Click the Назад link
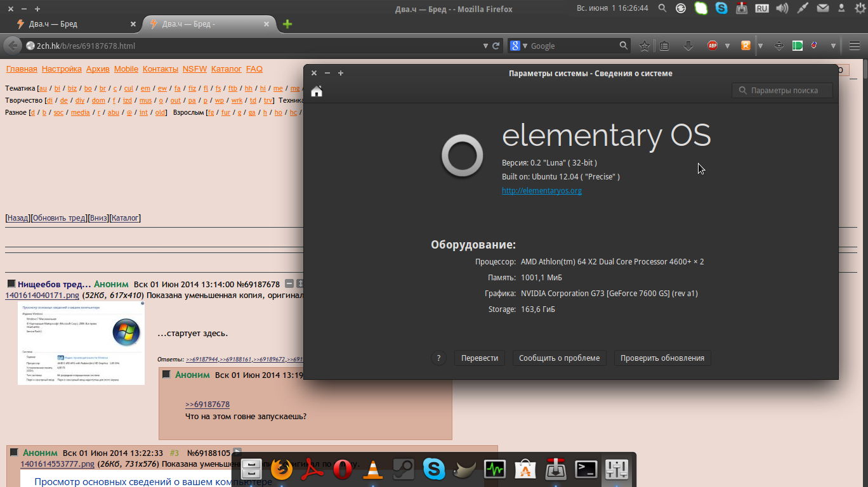Image resolution: width=868 pixels, height=487 pixels. pyautogui.click(x=18, y=218)
